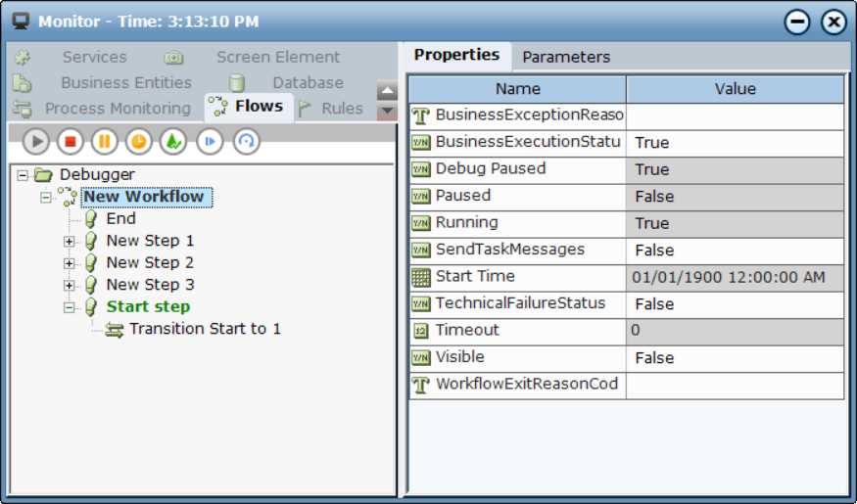Collapse the Start step node
Screen dimensions: 857x504
(x=70, y=307)
